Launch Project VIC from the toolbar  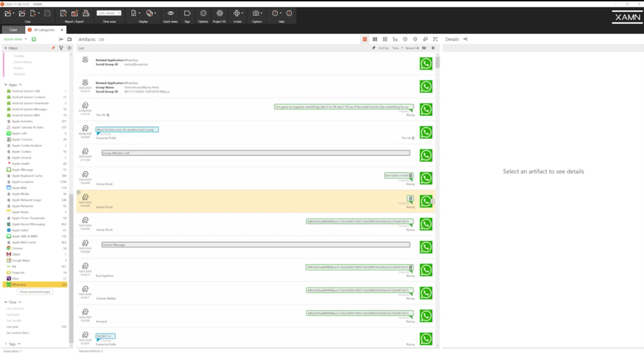click(219, 14)
